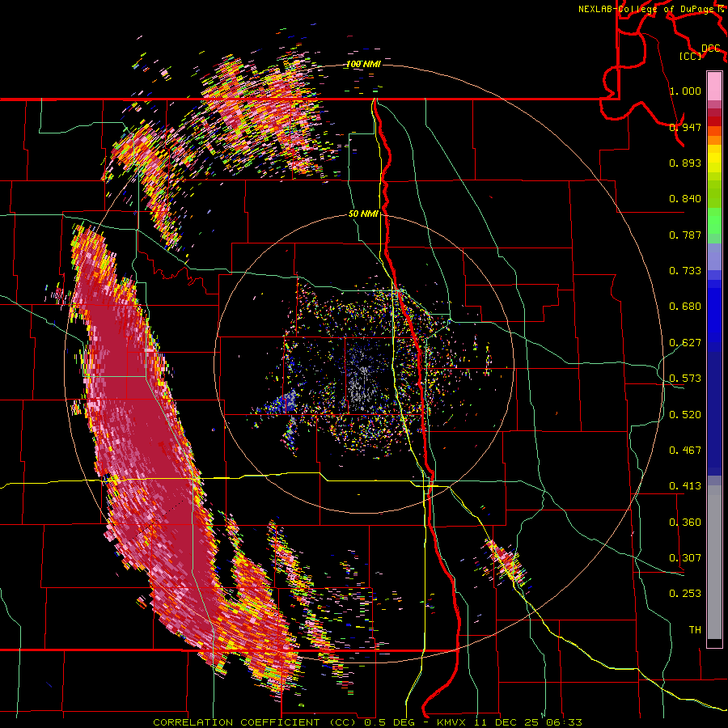Click the DCC [CC] legend title

click(700, 53)
